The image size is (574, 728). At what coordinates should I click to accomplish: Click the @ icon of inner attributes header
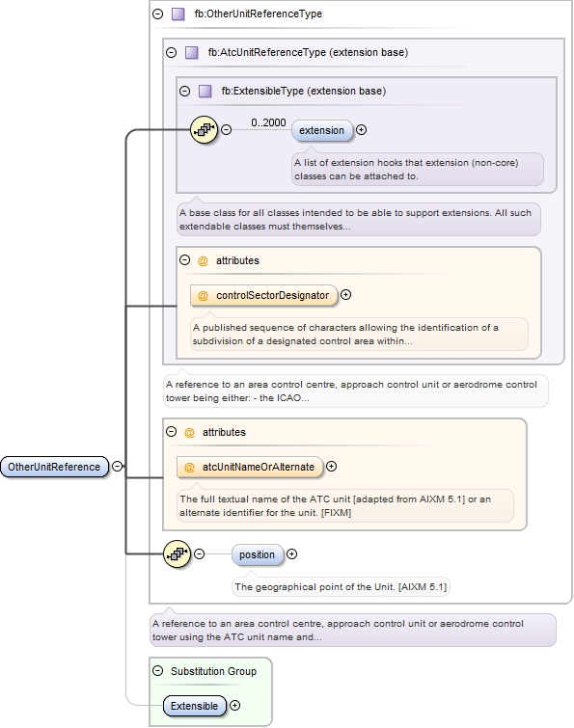pos(203,261)
